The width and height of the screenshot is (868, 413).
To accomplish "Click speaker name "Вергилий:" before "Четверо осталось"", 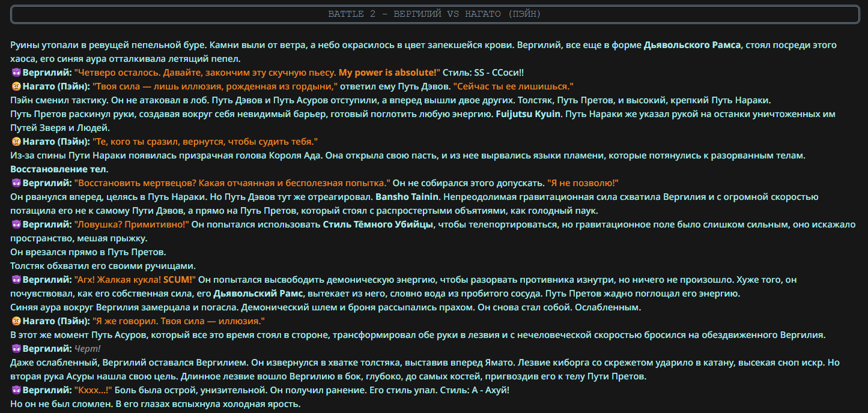I will pyautogui.click(x=47, y=73).
